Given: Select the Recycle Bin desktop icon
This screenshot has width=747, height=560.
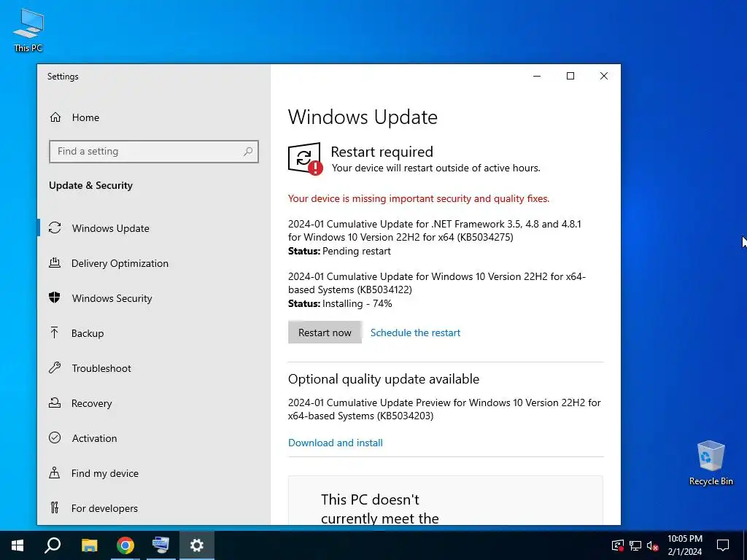Looking at the screenshot, I should tap(711, 463).
